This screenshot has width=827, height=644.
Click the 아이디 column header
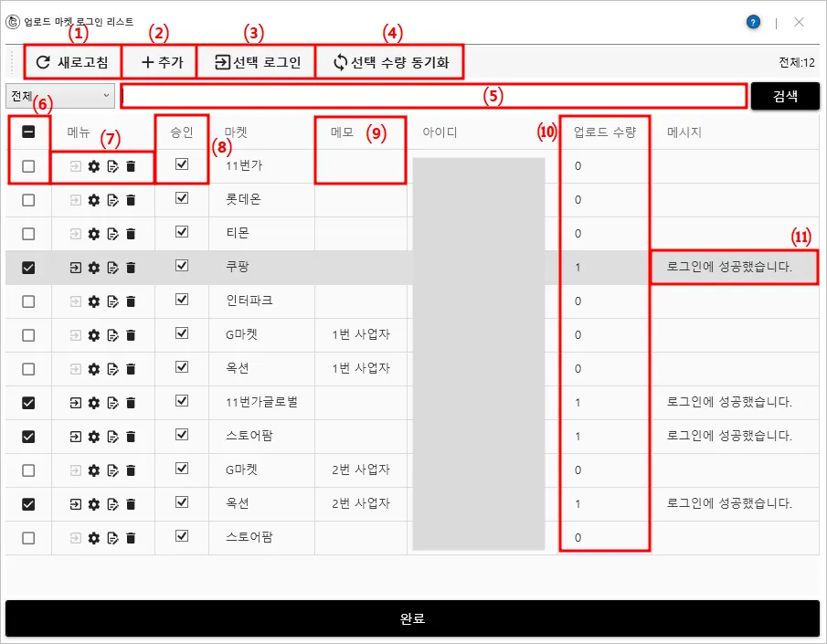[x=440, y=132]
